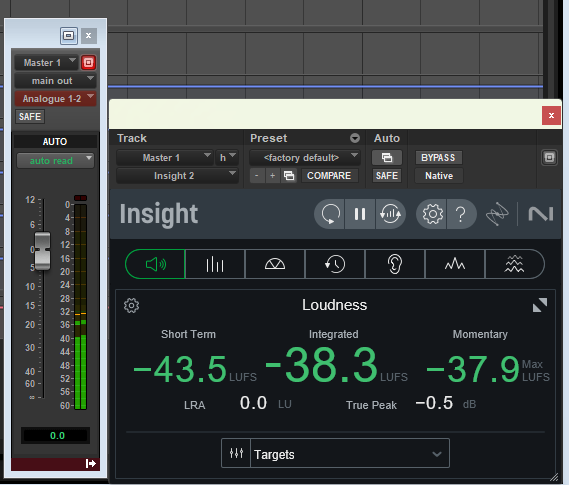Select the Loudness speaker module tab
Image resolution: width=569 pixels, height=485 pixels.
tap(155, 264)
